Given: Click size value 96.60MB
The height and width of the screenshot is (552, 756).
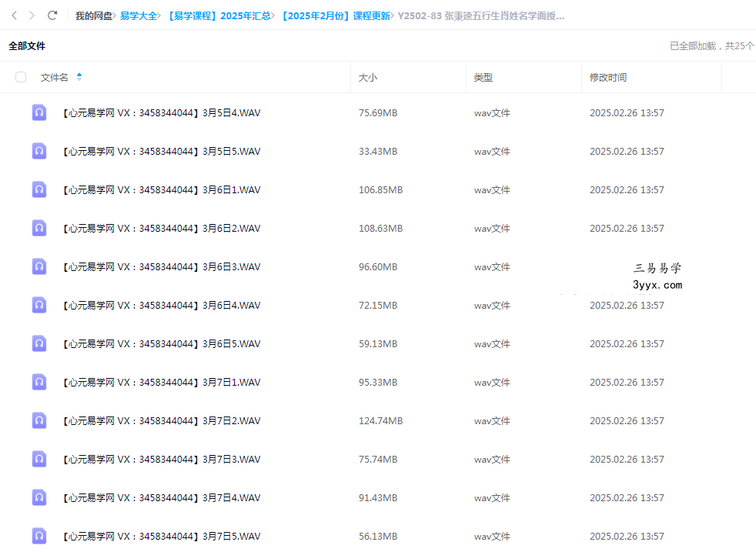Looking at the screenshot, I should pyautogui.click(x=378, y=267).
